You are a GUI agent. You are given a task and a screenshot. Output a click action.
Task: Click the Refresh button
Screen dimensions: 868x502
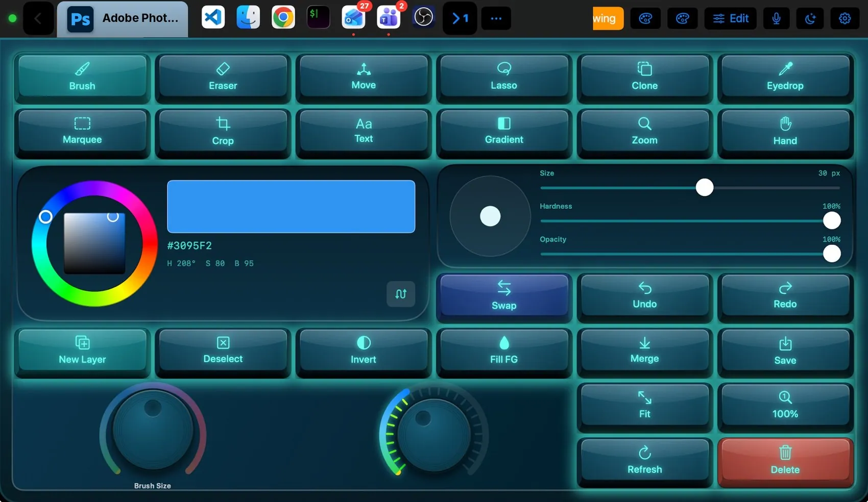pos(645,461)
